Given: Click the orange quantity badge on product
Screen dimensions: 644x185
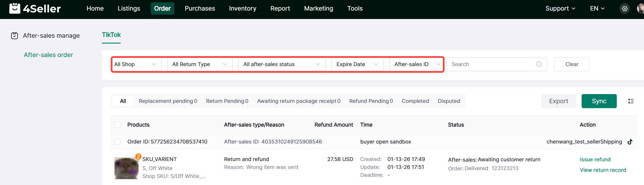Looking at the screenshot, I should (x=138, y=156).
